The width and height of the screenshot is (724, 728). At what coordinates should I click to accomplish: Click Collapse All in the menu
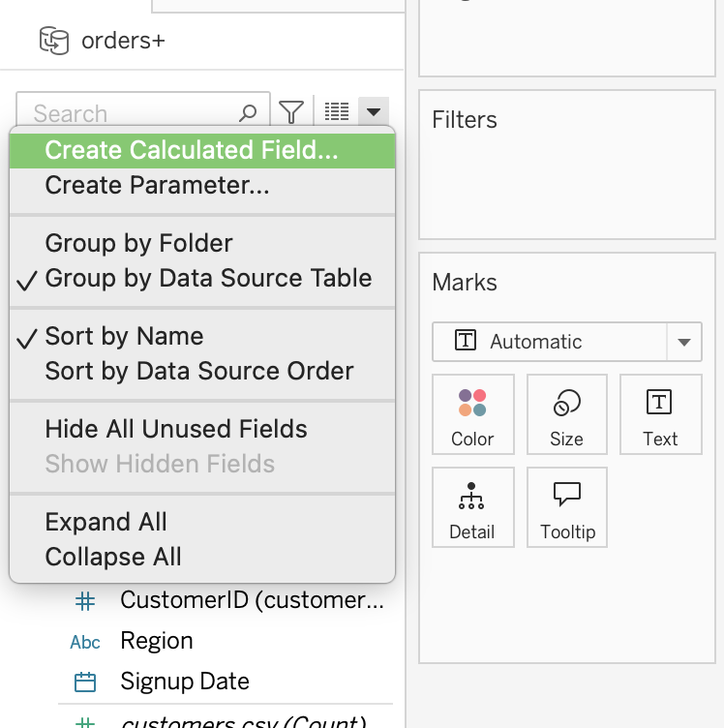113,557
